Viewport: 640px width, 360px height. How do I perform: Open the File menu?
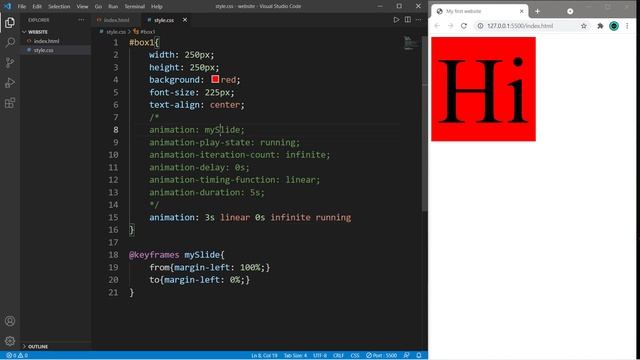22,6
